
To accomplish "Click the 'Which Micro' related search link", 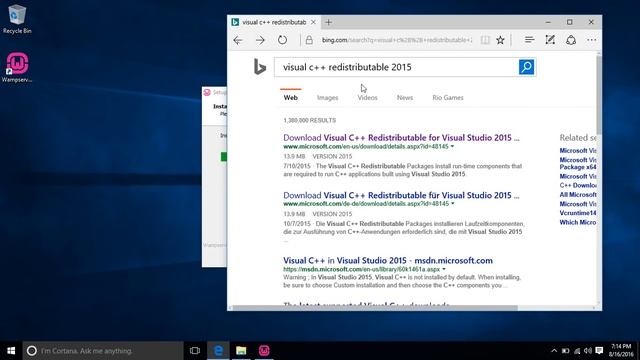I will point(578,222).
